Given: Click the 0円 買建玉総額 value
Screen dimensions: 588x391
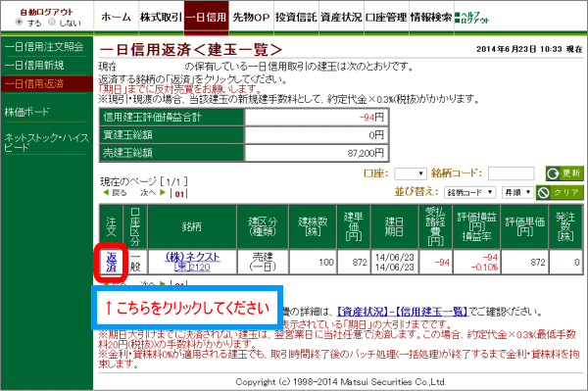Looking at the screenshot, I should (x=376, y=135).
